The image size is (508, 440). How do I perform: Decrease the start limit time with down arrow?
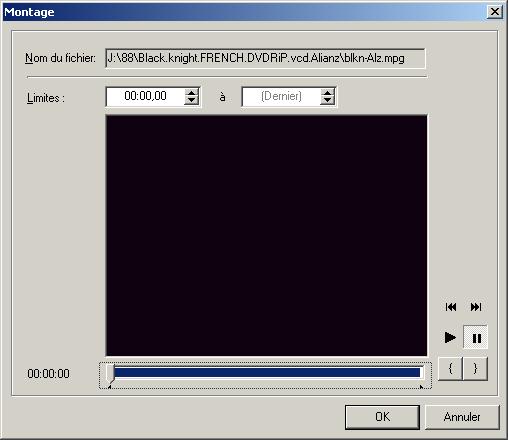pos(192,101)
